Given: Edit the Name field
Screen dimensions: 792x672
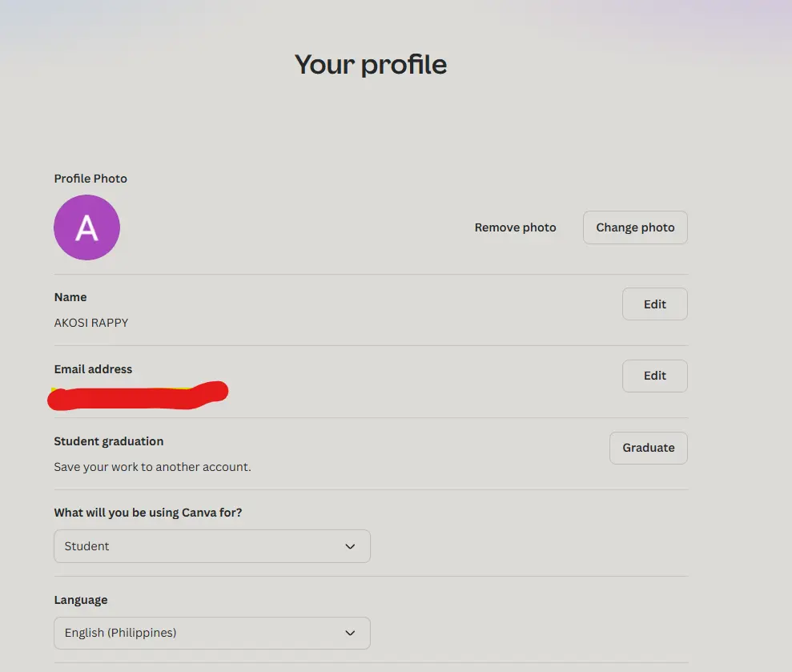Looking at the screenshot, I should [654, 304].
